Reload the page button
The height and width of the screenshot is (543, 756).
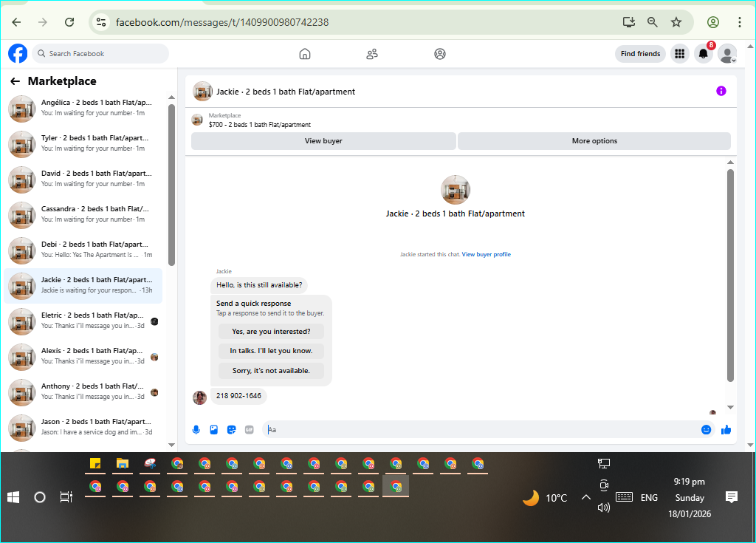[69, 22]
